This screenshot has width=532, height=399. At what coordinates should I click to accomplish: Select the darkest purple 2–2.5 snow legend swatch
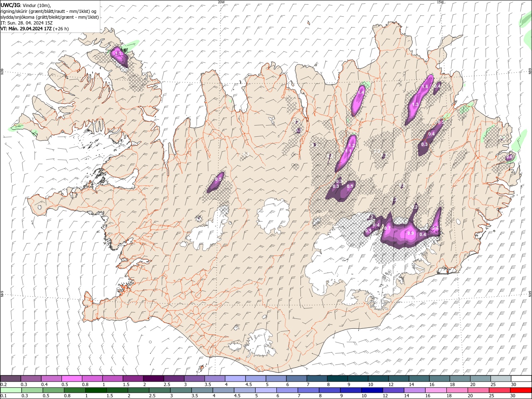[153, 379]
